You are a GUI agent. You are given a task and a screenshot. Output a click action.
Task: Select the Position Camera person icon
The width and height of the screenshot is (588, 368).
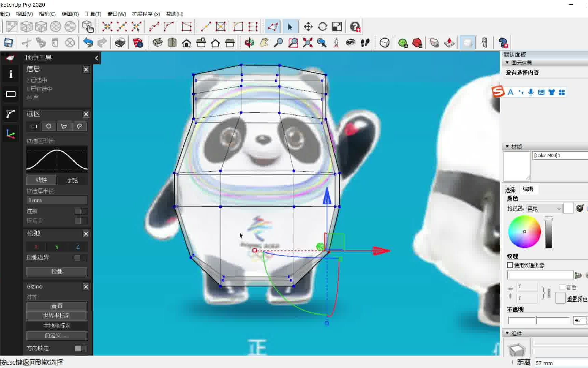point(336,43)
